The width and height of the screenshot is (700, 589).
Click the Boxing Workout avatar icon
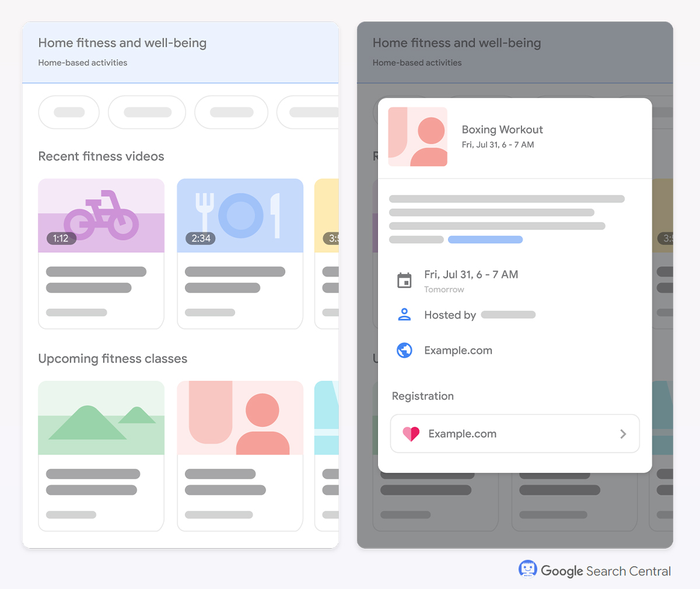point(418,137)
